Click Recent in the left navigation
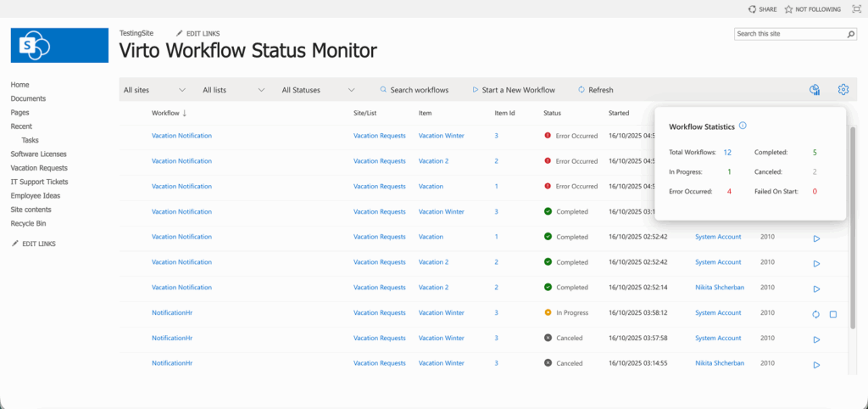Image resolution: width=868 pixels, height=409 pixels. [21, 126]
